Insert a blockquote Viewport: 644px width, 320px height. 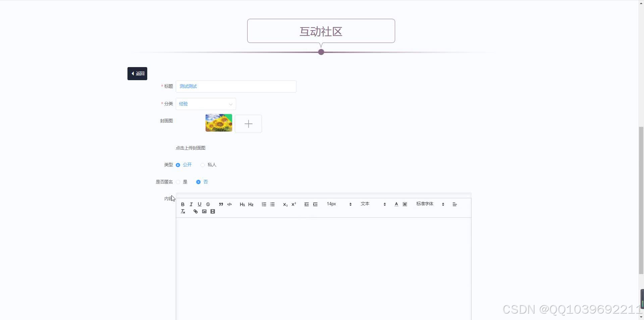click(221, 204)
